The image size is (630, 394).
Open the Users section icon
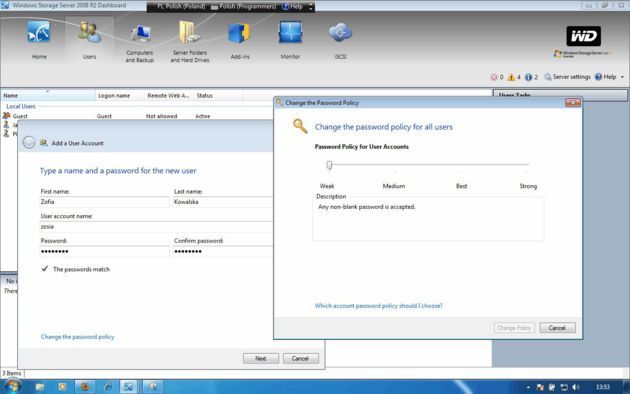89,39
